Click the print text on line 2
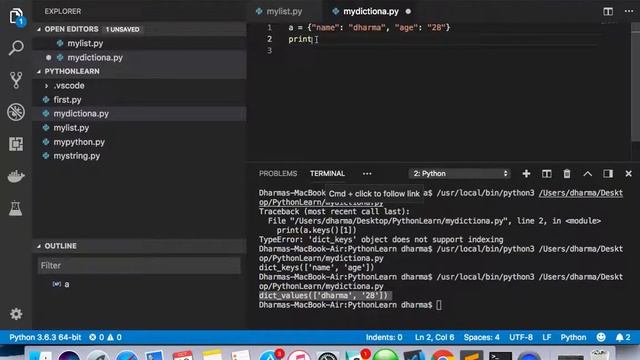Image resolution: width=640 pixels, height=360 pixels. (x=300, y=39)
